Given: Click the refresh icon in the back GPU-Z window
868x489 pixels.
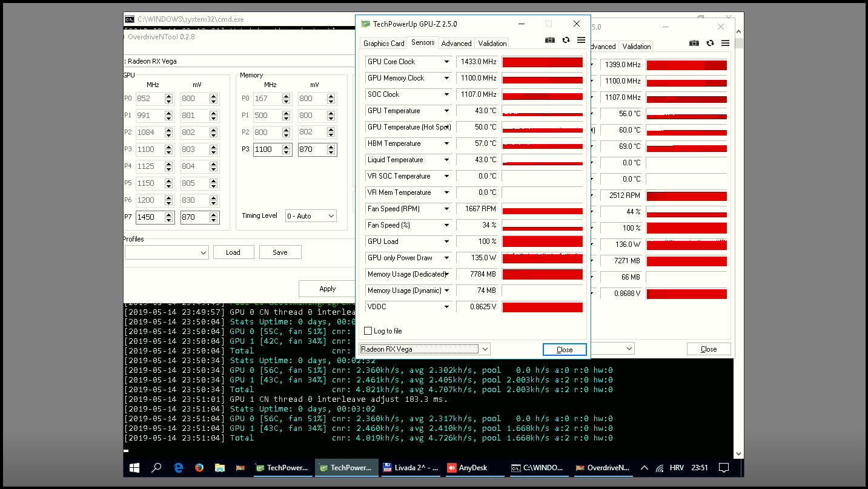Looking at the screenshot, I should point(710,43).
